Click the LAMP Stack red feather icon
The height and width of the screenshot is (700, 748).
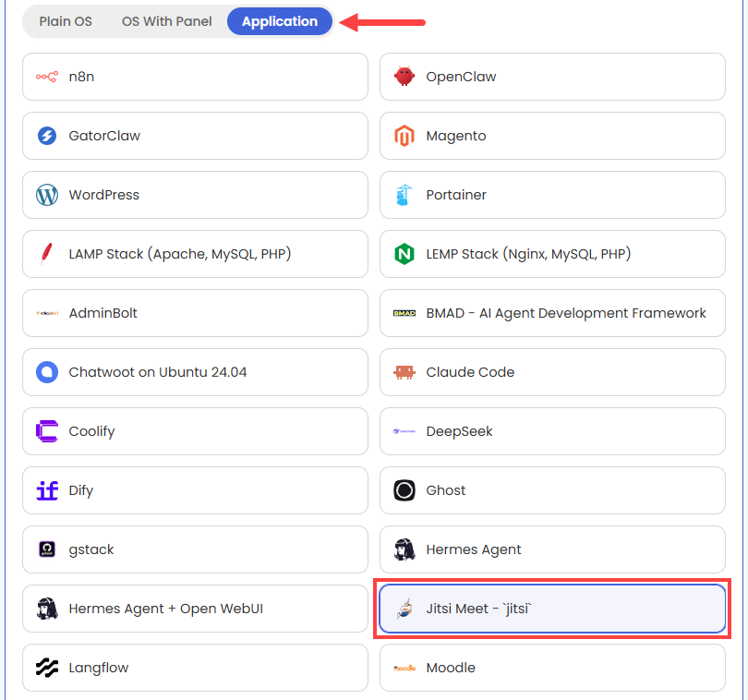pos(47,254)
